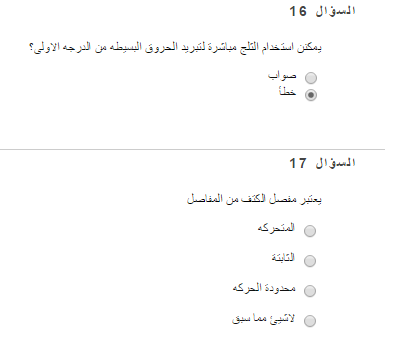Click the المتحركه answer label text
The width and height of the screenshot is (399, 360).
point(276,228)
